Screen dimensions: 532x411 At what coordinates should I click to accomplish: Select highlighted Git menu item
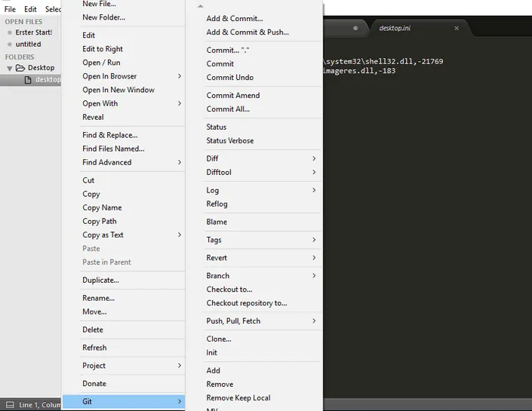124,401
